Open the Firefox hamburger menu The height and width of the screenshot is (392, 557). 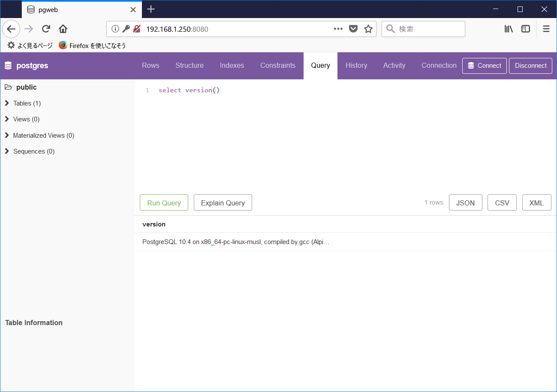pyautogui.click(x=546, y=29)
